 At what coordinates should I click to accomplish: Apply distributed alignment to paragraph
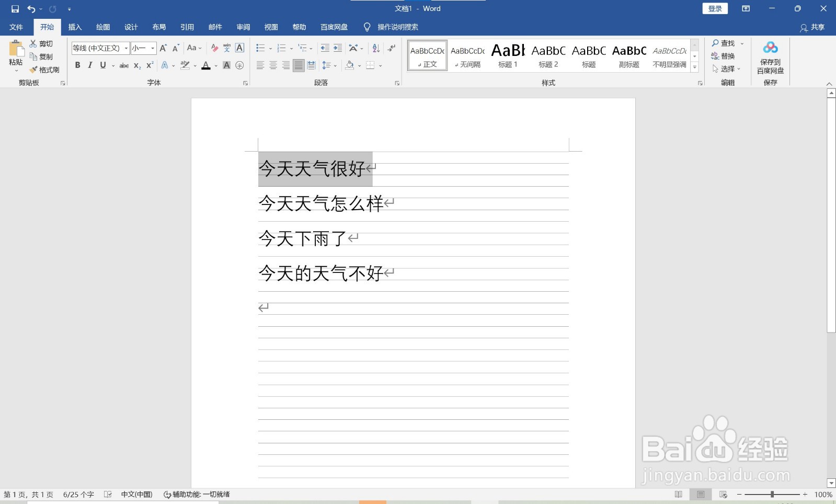pyautogui.click(x=311, y=65)
